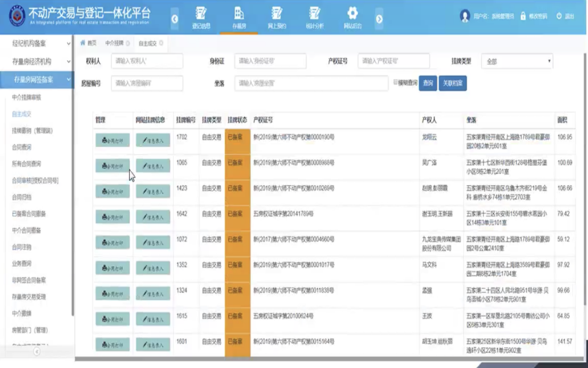Click the platform logo emblem
Image resolution: width=588 pixels, height=368 pixels.
(x=17, y=16)
